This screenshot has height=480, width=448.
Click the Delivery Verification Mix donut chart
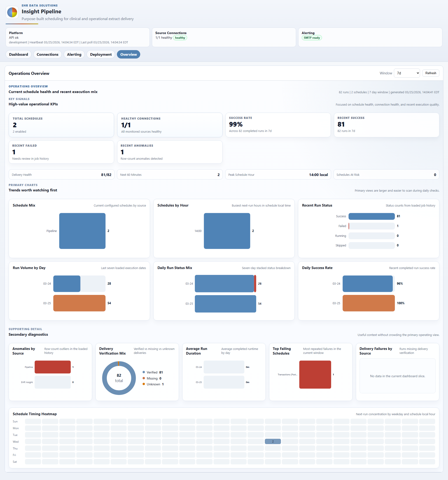pyautogui.click(x=119, y=378)
